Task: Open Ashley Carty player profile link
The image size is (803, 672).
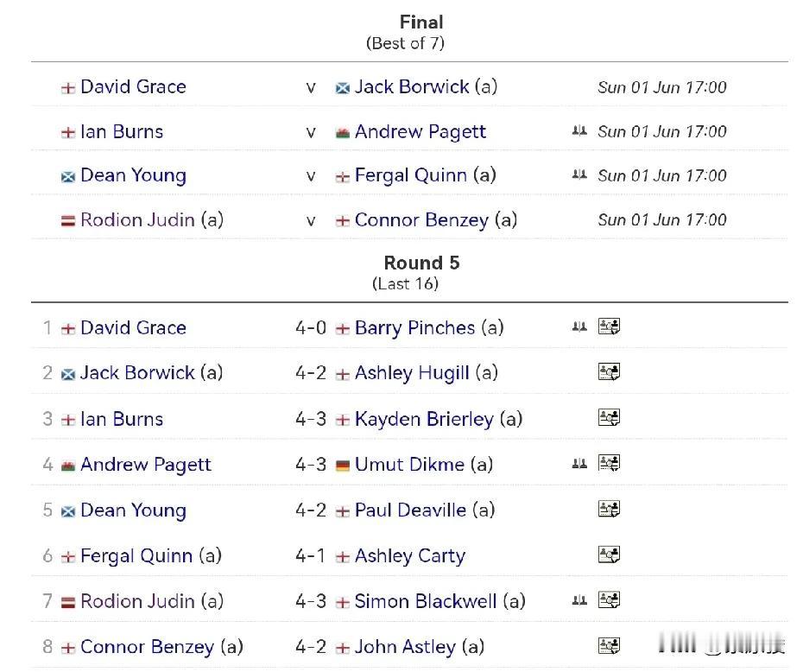Action: [x=409, y=555]
